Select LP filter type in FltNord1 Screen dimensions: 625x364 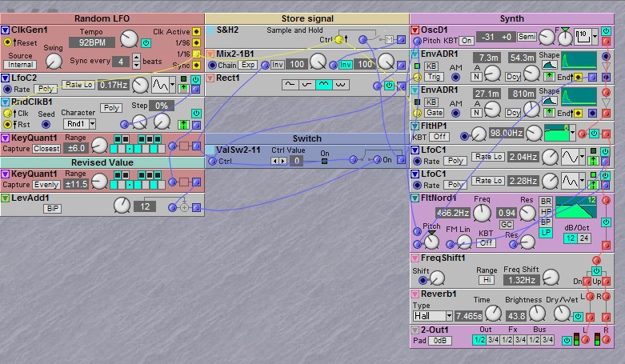(x=546, y=232)
